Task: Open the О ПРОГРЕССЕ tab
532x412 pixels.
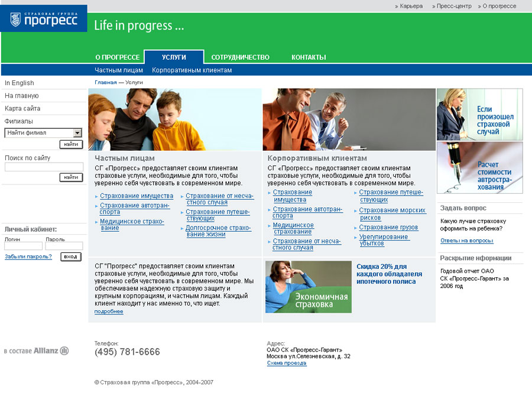Action: coord(118,57)
